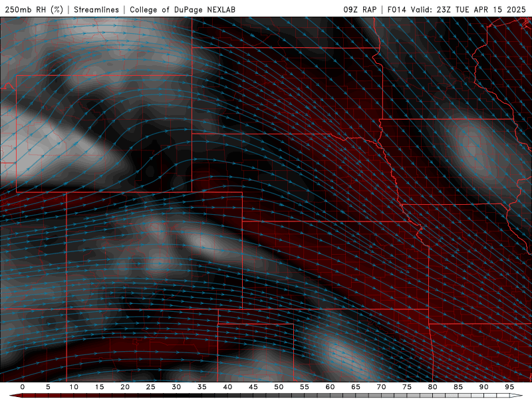
Task: Click the '250mb RH (%)' title text
Action: [x=34, y=9]
